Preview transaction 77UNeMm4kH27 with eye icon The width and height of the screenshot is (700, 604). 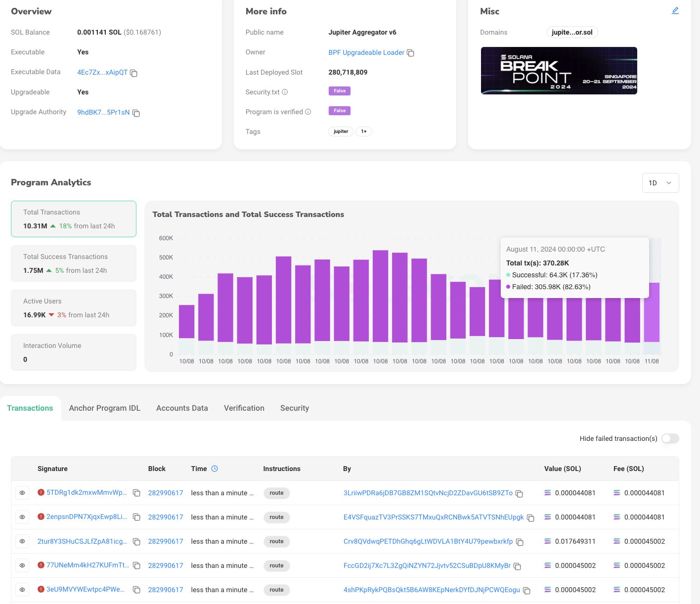coord(22,565)
